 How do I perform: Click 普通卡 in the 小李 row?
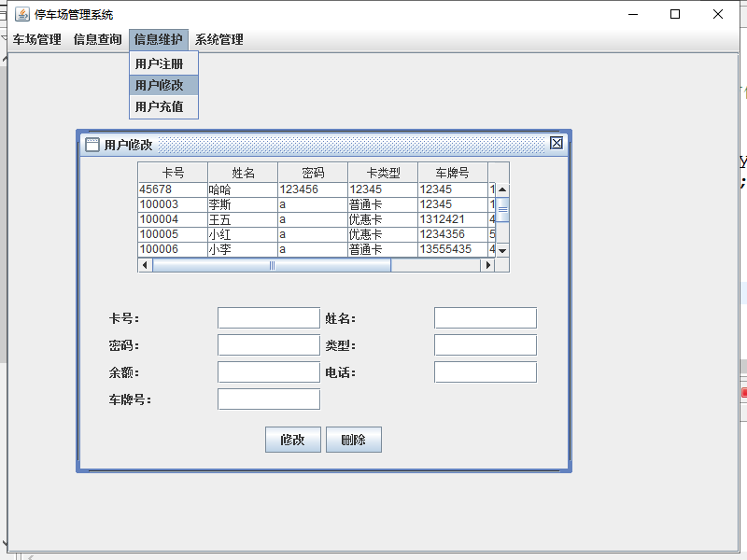pos(383,249)
